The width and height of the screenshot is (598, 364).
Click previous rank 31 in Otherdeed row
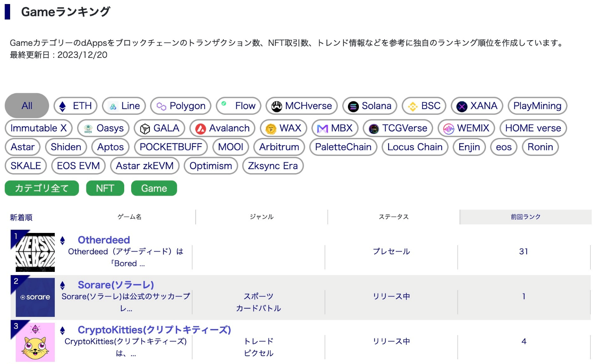click(x=524, y=252)
